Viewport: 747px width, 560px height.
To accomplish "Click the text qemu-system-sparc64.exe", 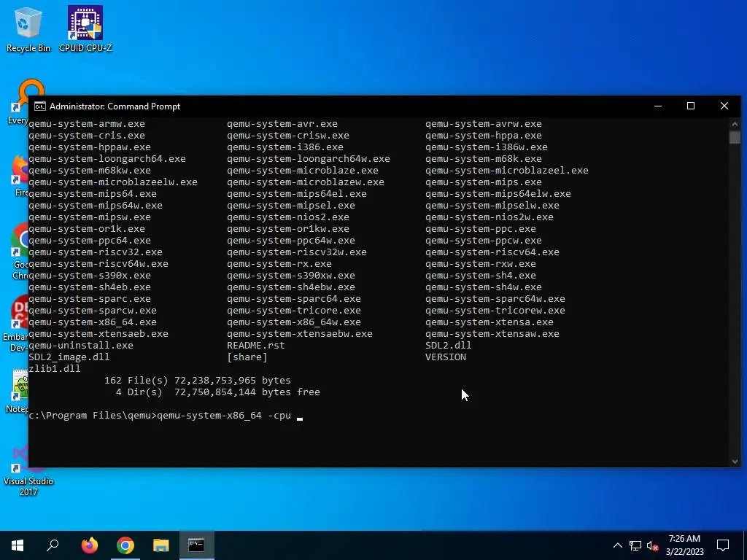I will tap(294, 298).
